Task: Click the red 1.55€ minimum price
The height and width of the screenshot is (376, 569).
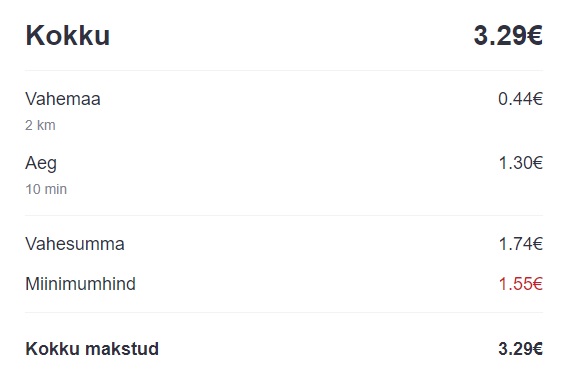Action: click(x=521, y=284)
